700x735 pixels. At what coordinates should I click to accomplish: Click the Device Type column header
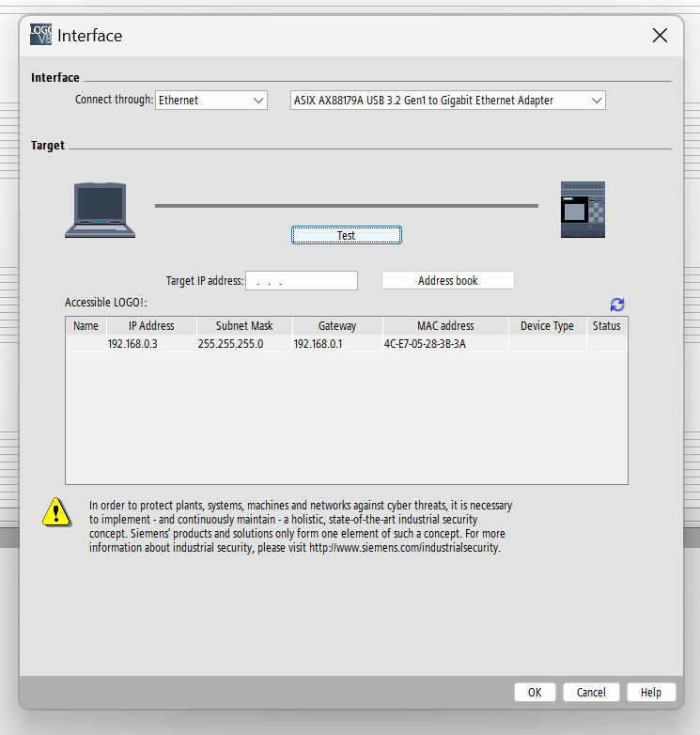547,326
